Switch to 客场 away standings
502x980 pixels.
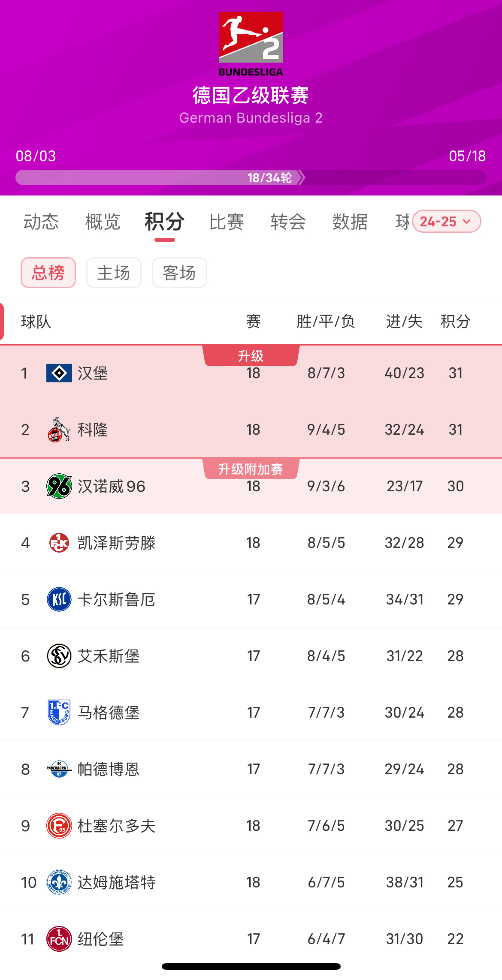(179, 273)
